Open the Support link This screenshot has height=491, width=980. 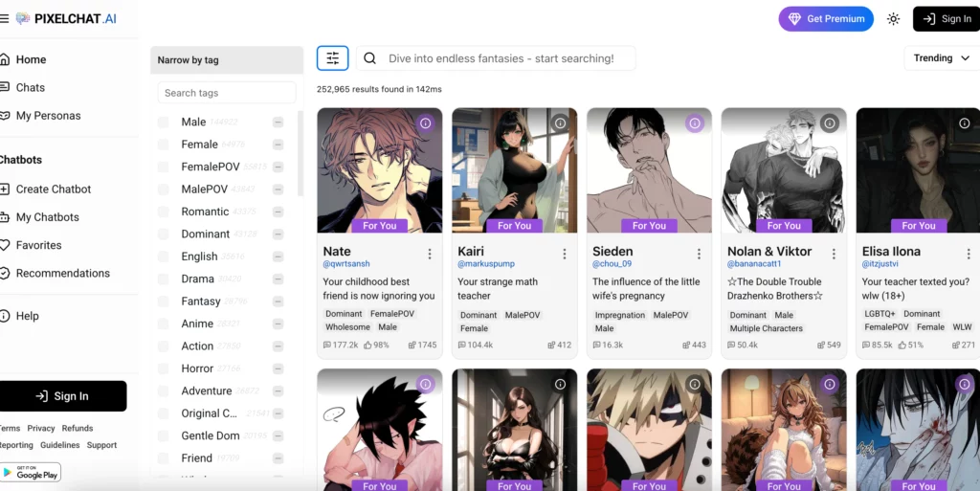click(101, 445)
